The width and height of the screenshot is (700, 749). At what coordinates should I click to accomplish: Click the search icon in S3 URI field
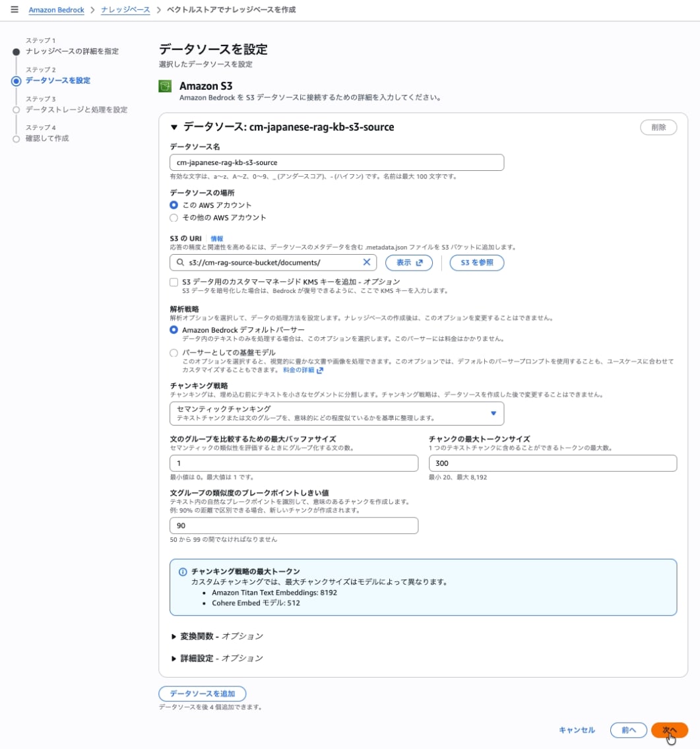tap(180, 263)
